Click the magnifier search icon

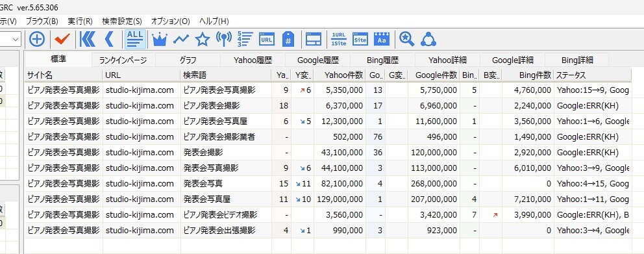tap(406, 40)
